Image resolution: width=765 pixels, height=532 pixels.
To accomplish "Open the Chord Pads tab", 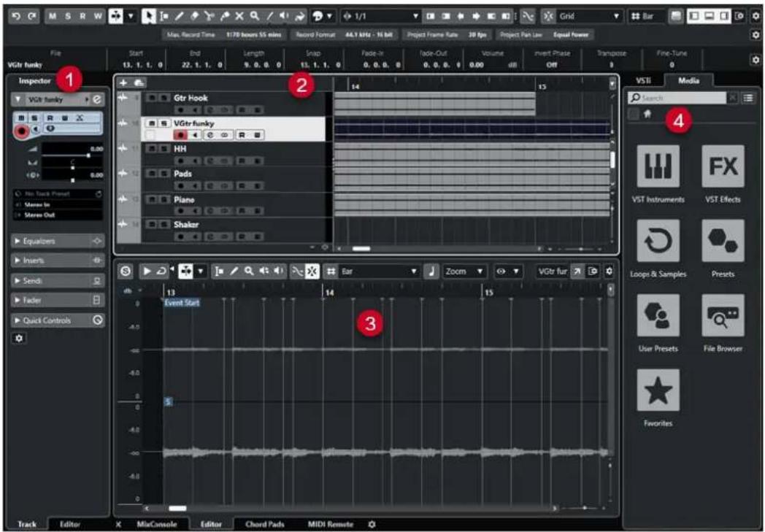I will (264, 524).
